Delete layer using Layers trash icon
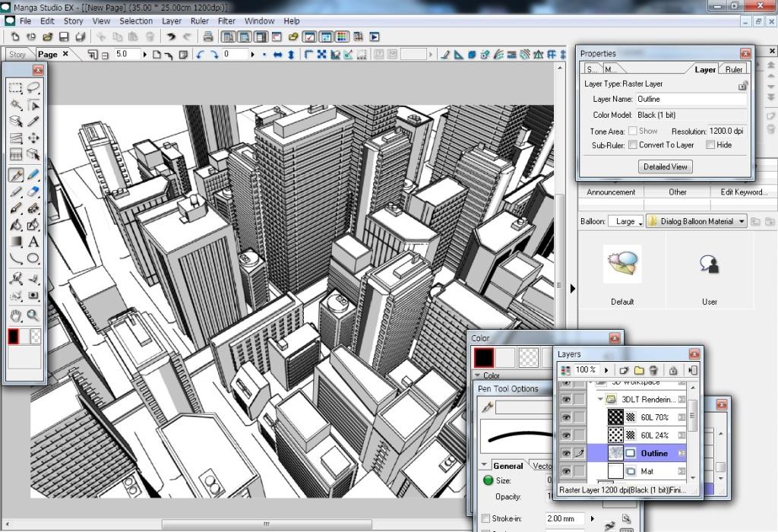 click(x=653, y=370)
